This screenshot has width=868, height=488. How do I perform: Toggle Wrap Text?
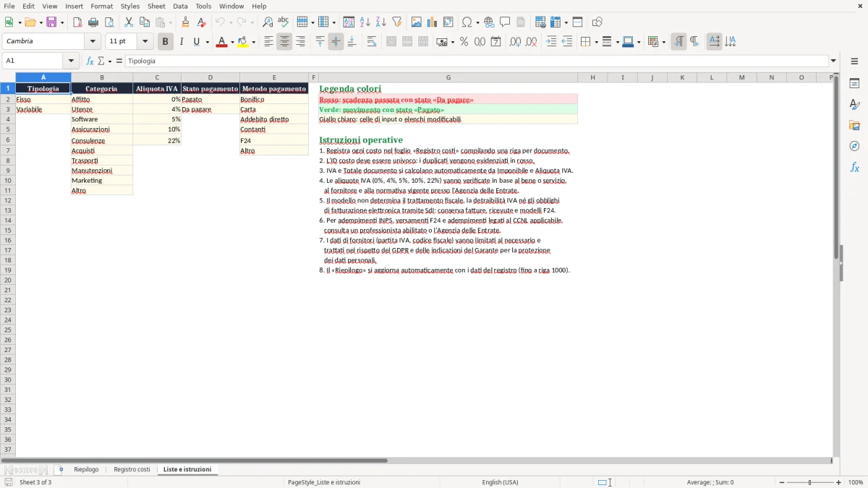371,42
